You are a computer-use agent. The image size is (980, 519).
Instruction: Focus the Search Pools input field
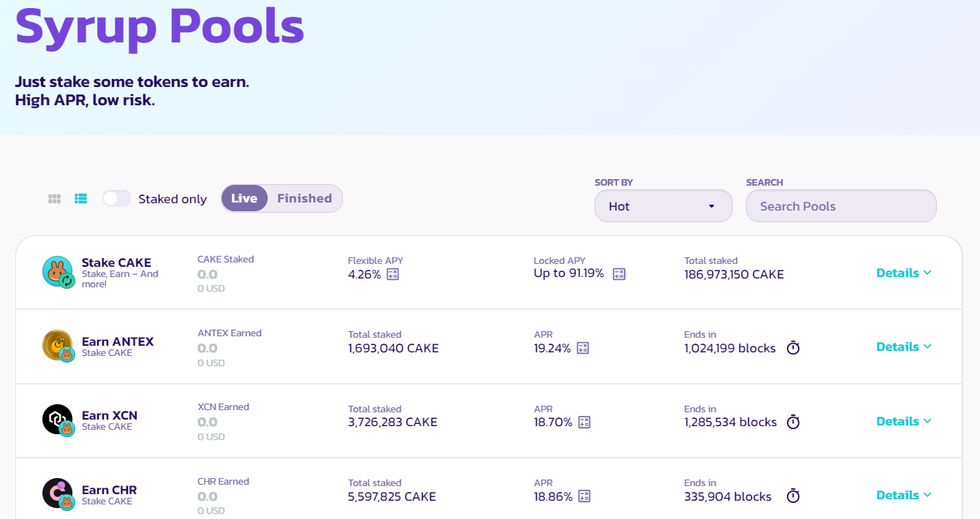tap(841, 206)
